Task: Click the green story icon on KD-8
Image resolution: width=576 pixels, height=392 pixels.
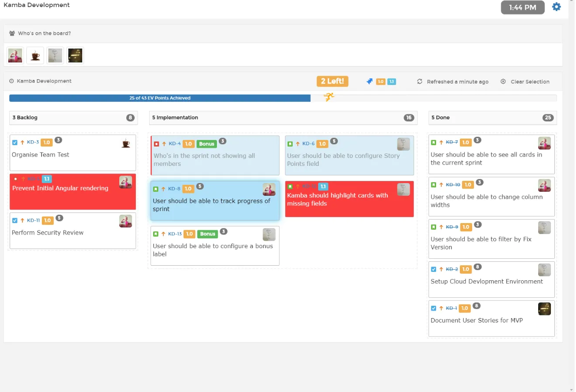Action: click(156, 189)
